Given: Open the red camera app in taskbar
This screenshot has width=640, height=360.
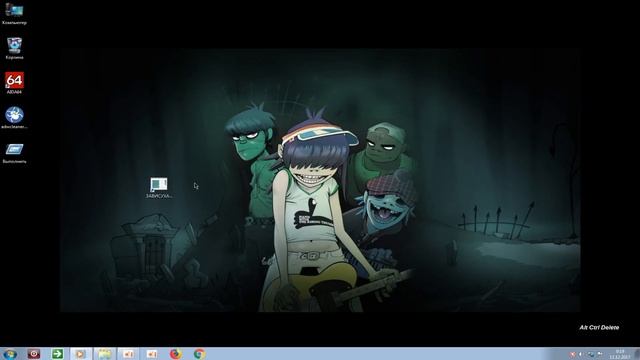Looking at the screenshot, I should point(34,354).
